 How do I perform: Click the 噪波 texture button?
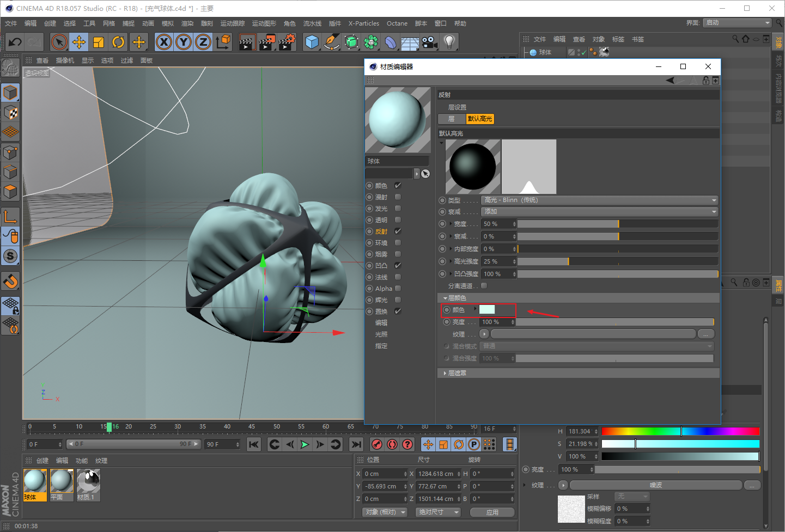656,485
